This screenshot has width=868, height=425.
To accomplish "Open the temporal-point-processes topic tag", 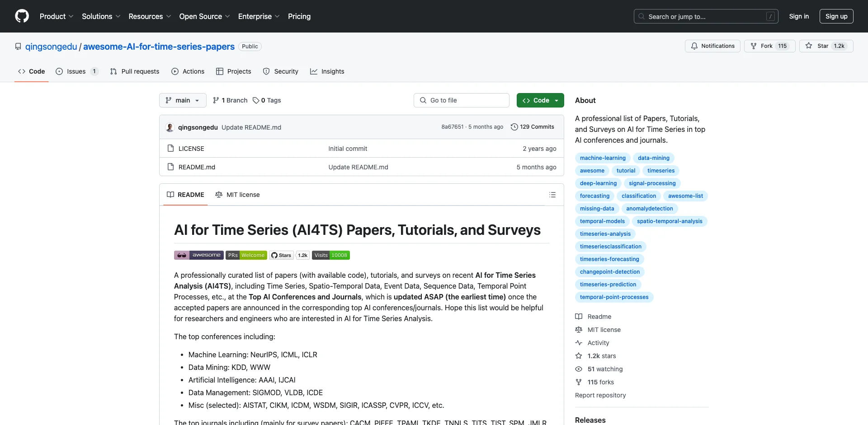I will [x=614, y=297].
